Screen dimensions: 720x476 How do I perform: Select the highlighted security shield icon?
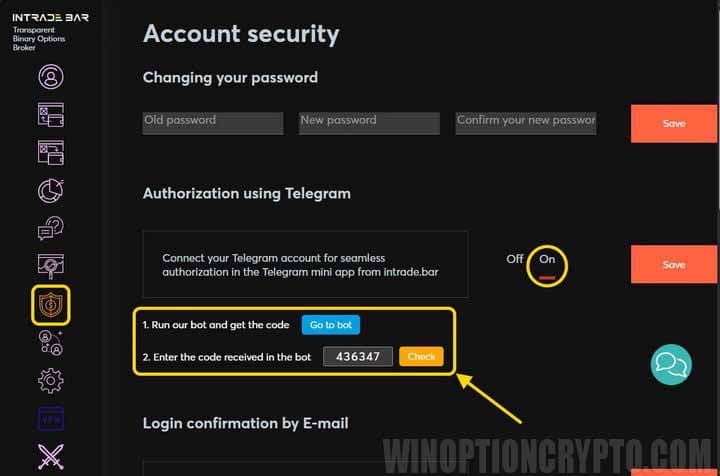(x=51, y=305)
